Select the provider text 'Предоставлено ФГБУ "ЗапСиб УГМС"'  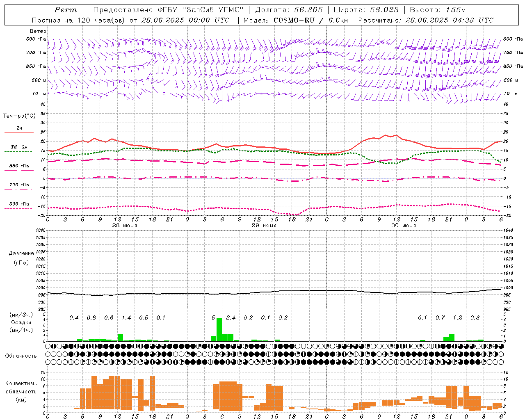(x=169, y=10)
